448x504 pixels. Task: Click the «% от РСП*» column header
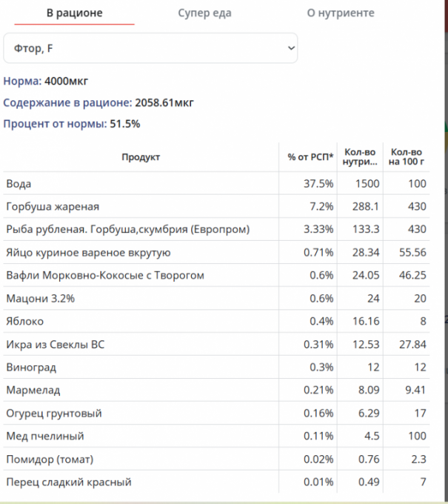[x=310, y=157]
